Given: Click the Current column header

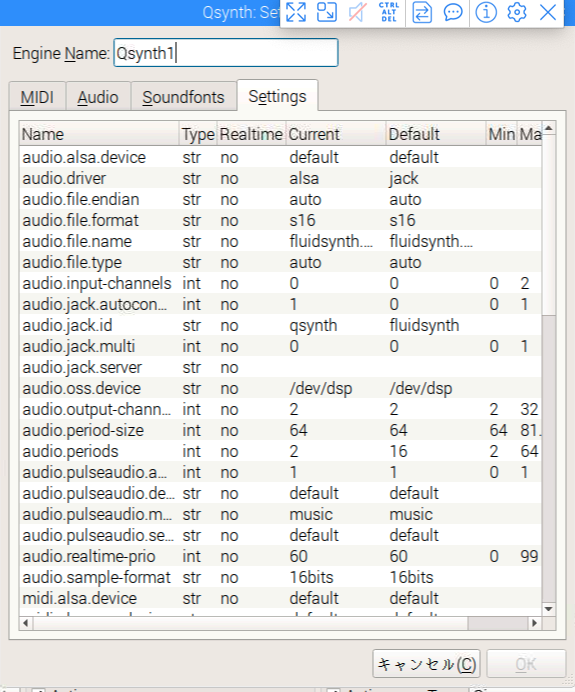Looking at the screenshot, I should (x=336, y=134).
